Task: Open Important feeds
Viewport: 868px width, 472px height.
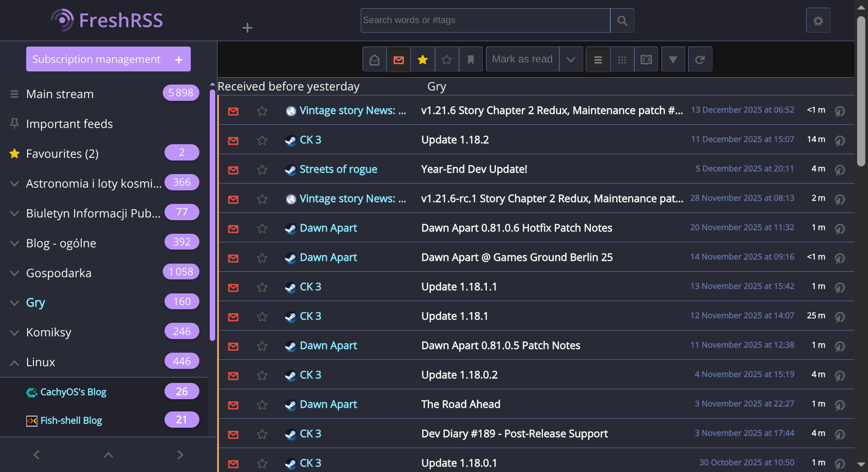Action: (69, 124)
